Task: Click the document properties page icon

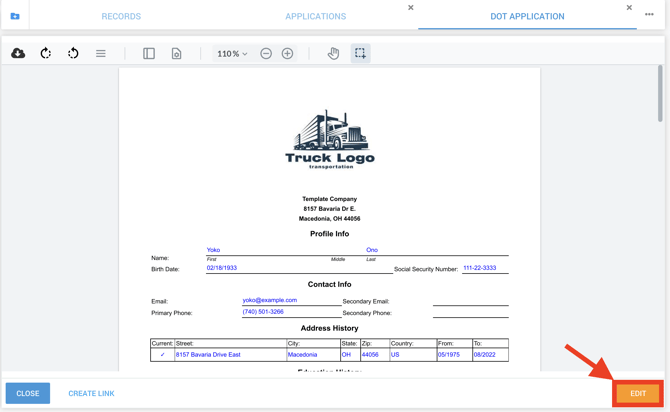Action: [x=176, y=53]
